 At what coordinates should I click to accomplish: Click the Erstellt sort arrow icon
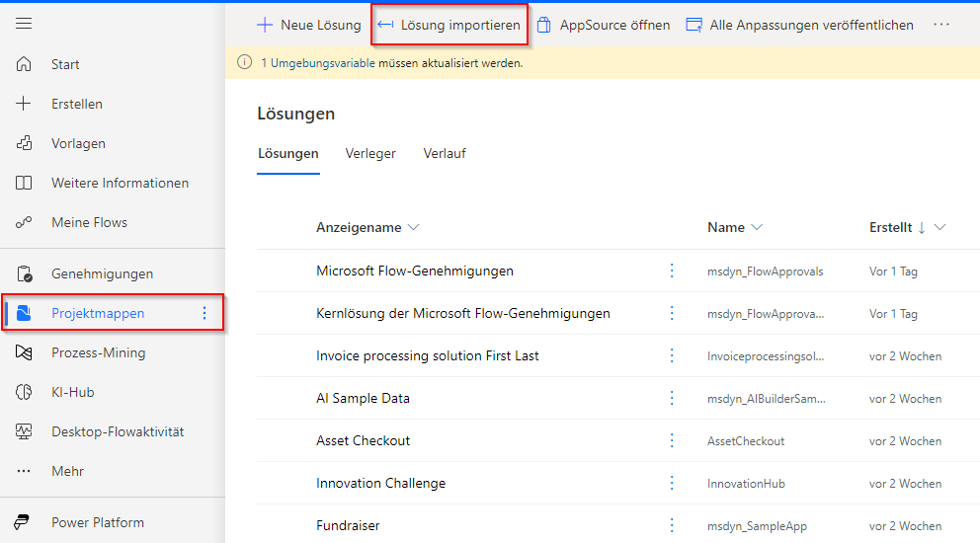point(922,228)
